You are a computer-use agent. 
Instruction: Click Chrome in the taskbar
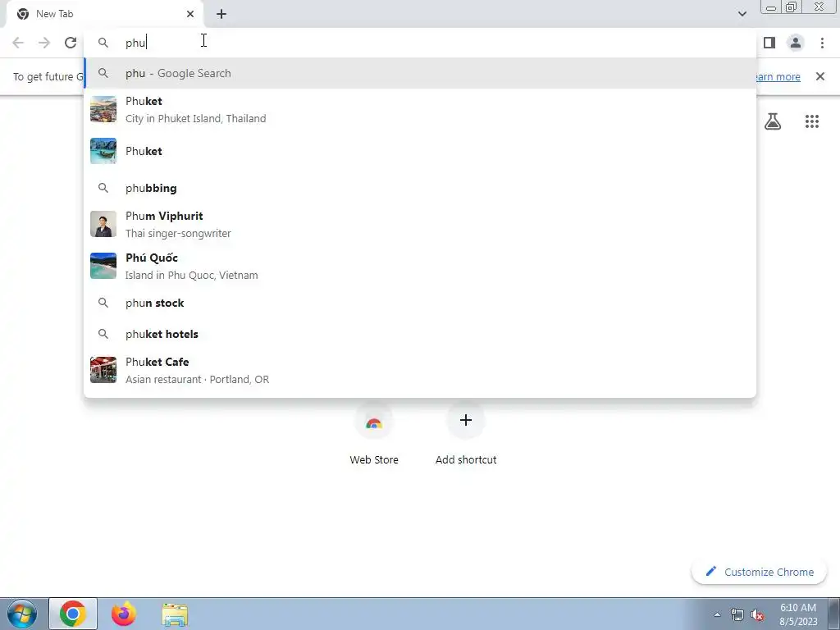(x=73, y=614)
